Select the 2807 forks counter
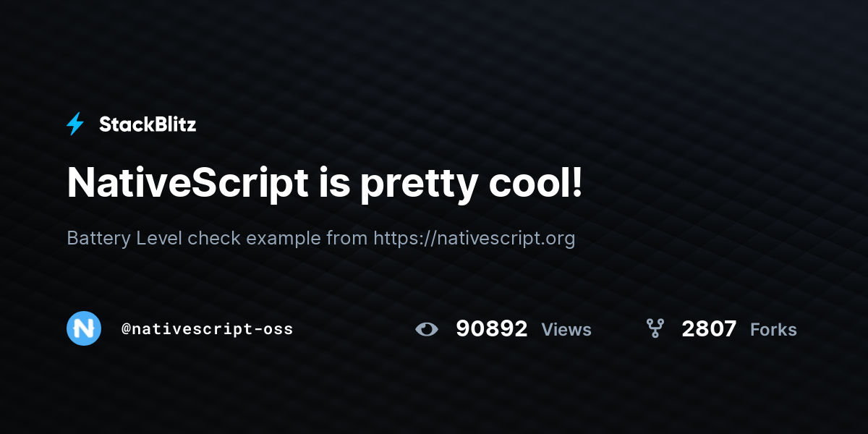Image resolution: width=868 pixels, height=434 pixels. tap(710, 328)
